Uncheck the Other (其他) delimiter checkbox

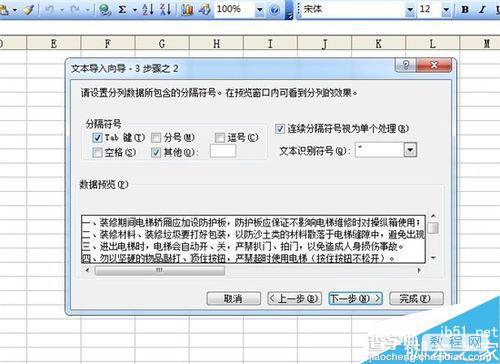156,153
